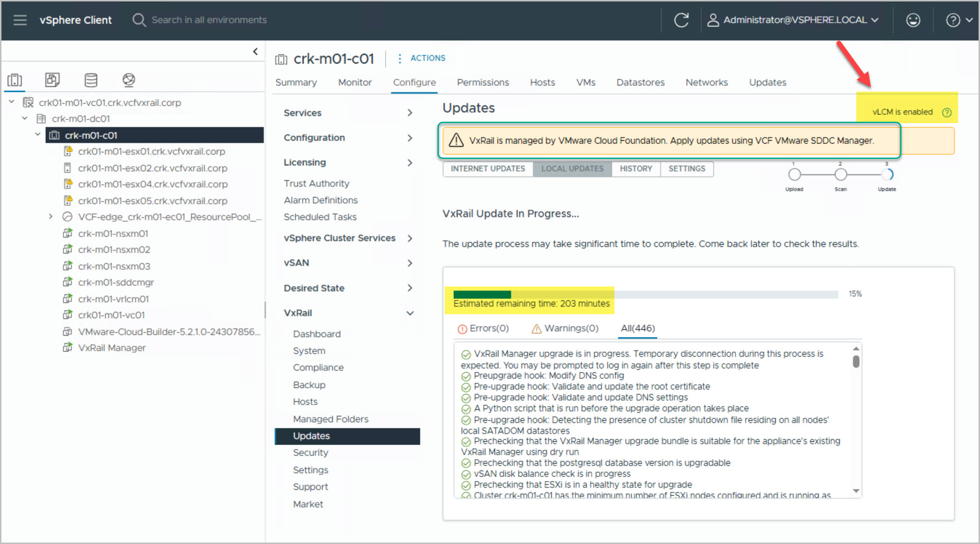Collapse the left navigation pane
The height and width of the screenshot is (544, 980).
[255, 51]
